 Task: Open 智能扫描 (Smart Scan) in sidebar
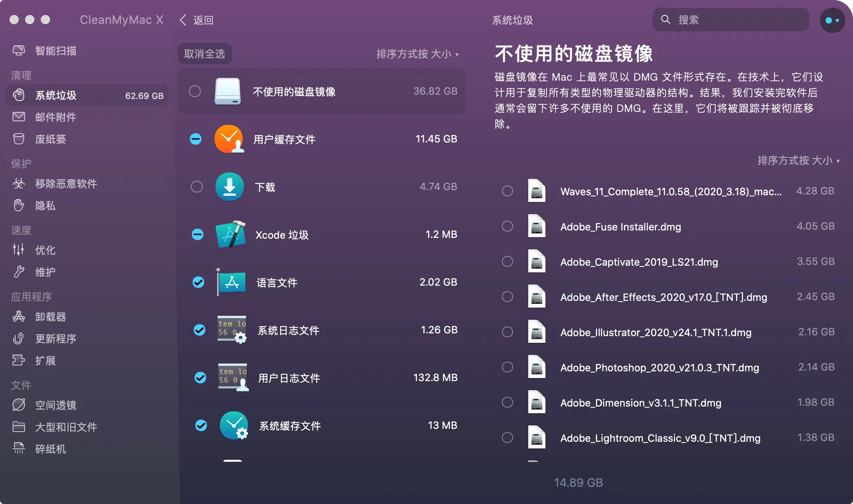coord(55,50)
